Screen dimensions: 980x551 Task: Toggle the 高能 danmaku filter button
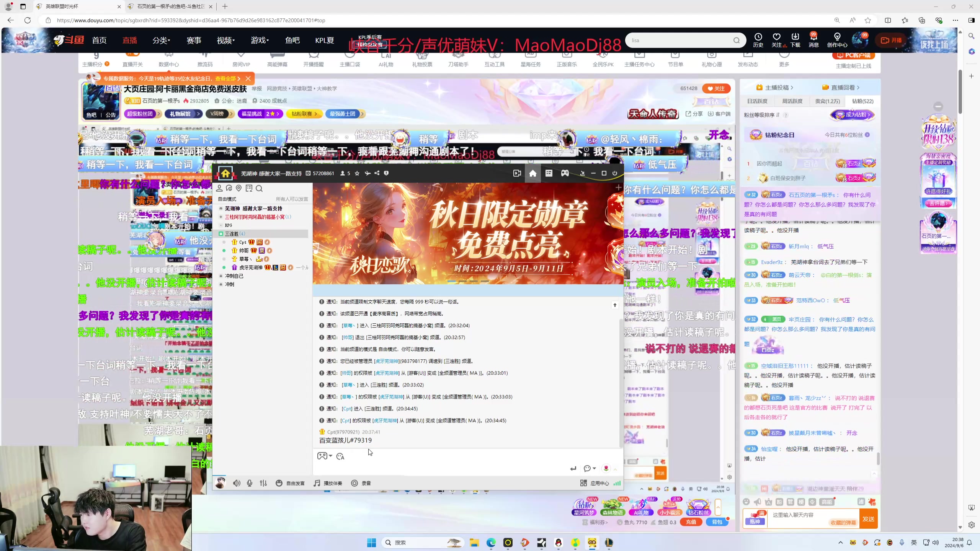click(826, 502)
